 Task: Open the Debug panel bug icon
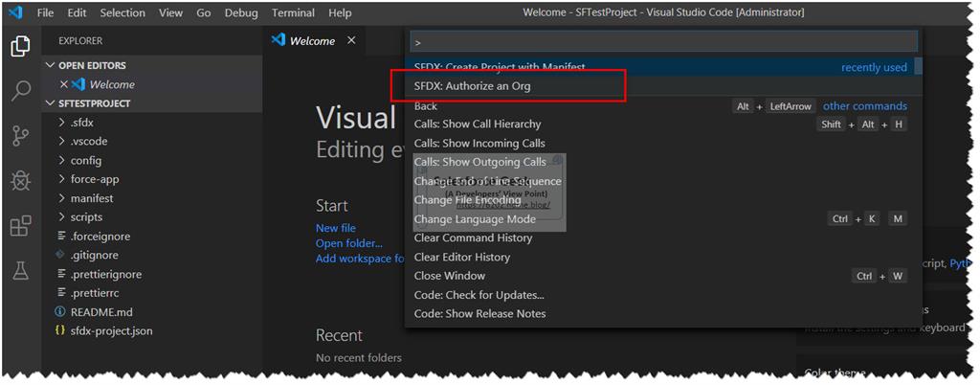(21, 181)
